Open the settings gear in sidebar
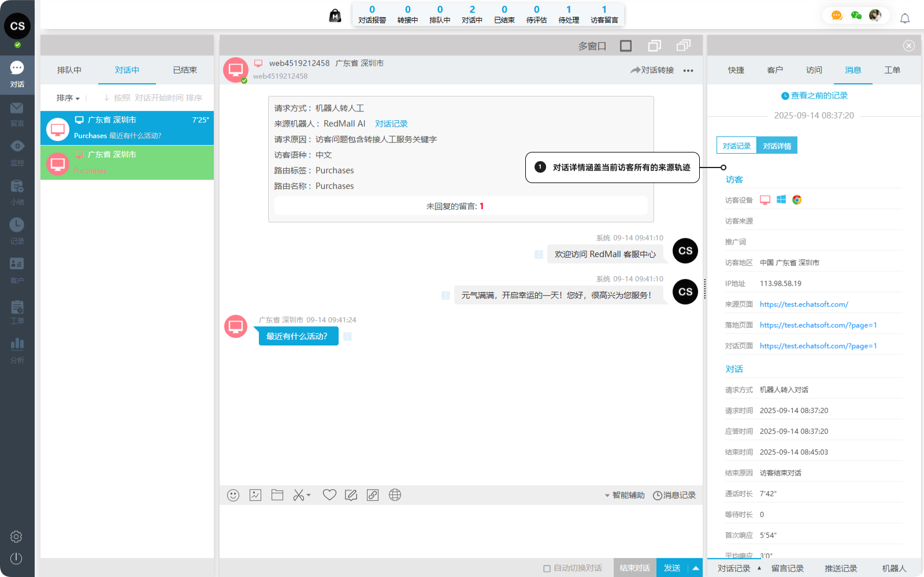924x577 pixels. tap(16, 537)
